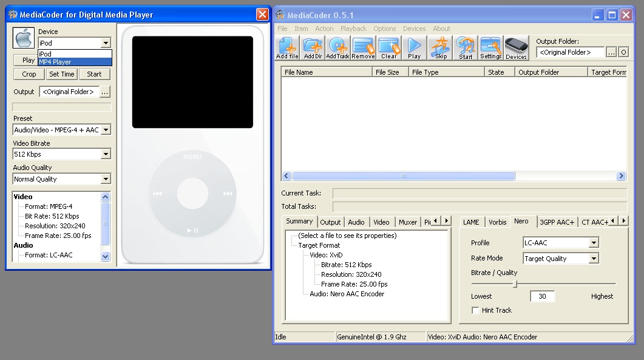Click the Add Track toolbar icon
This screenshot has width=644, height=360.
tap(337, 48)
